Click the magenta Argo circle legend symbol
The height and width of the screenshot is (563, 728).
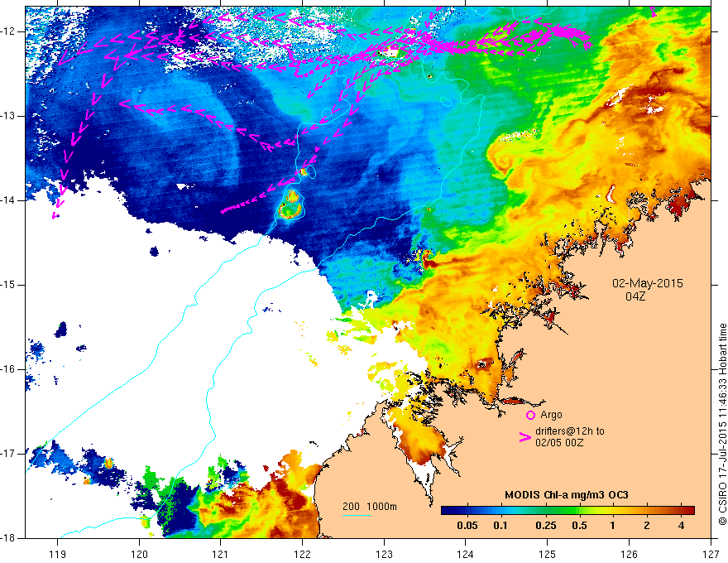(x=530, y=415)
